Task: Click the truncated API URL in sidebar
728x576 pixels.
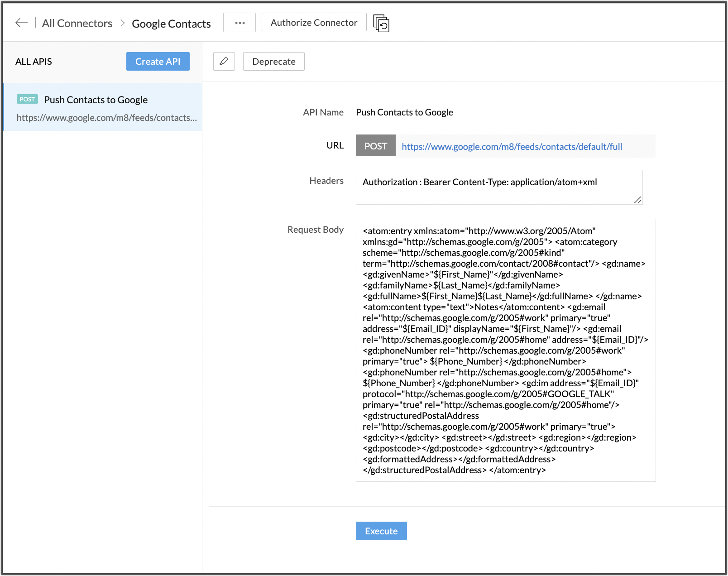Action: 107,118
